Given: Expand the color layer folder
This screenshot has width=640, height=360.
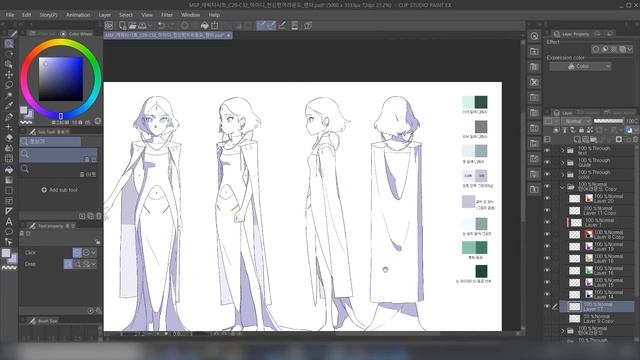Looking at the screenshot, I should pyautogui.click(x=562, y=175).
